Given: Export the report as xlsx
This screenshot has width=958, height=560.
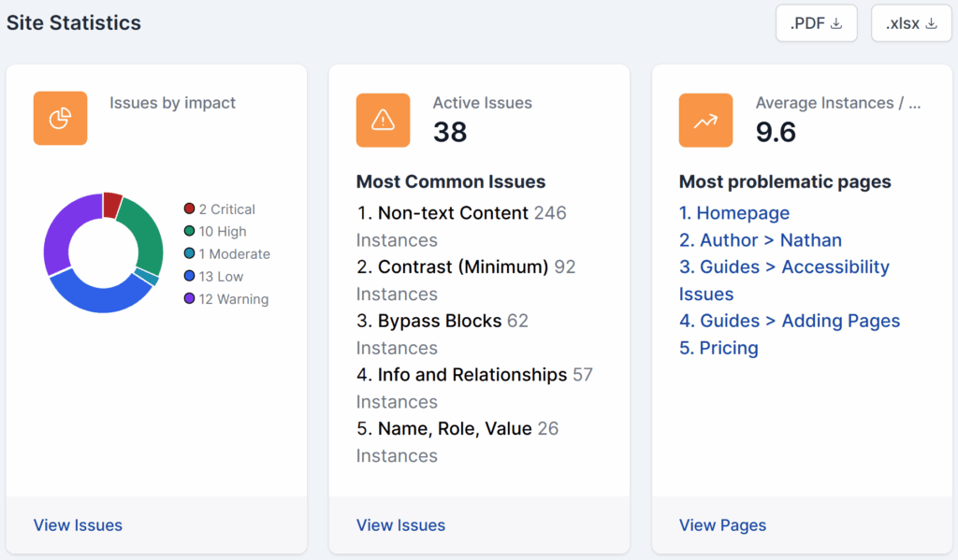Looking at the screenshot, I should 911,22.
